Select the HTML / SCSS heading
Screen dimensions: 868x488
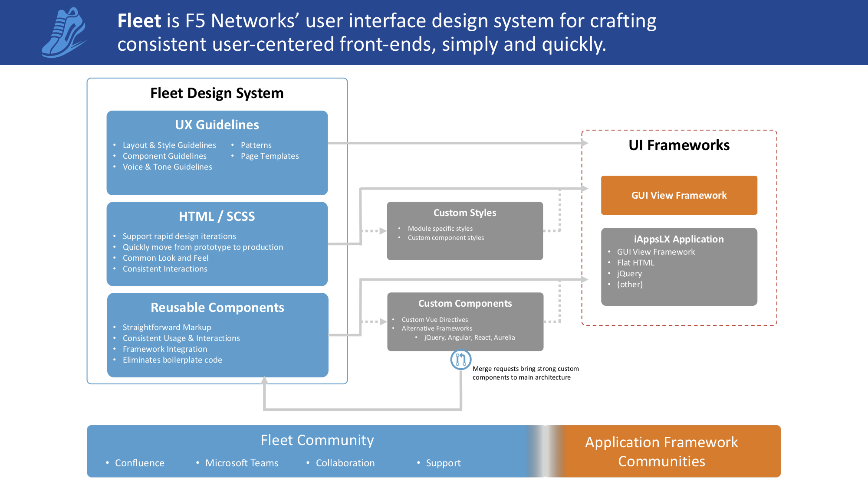click(217, 216)
